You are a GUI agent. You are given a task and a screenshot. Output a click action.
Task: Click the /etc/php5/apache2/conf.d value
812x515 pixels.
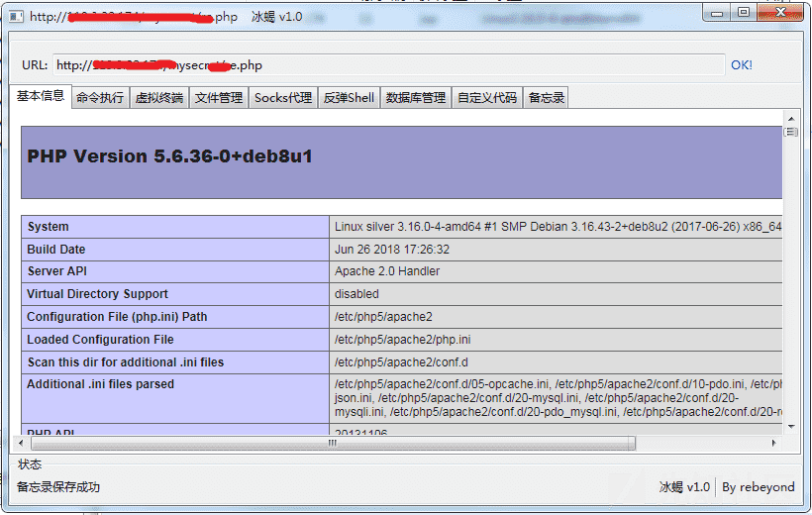coord(401,362)
